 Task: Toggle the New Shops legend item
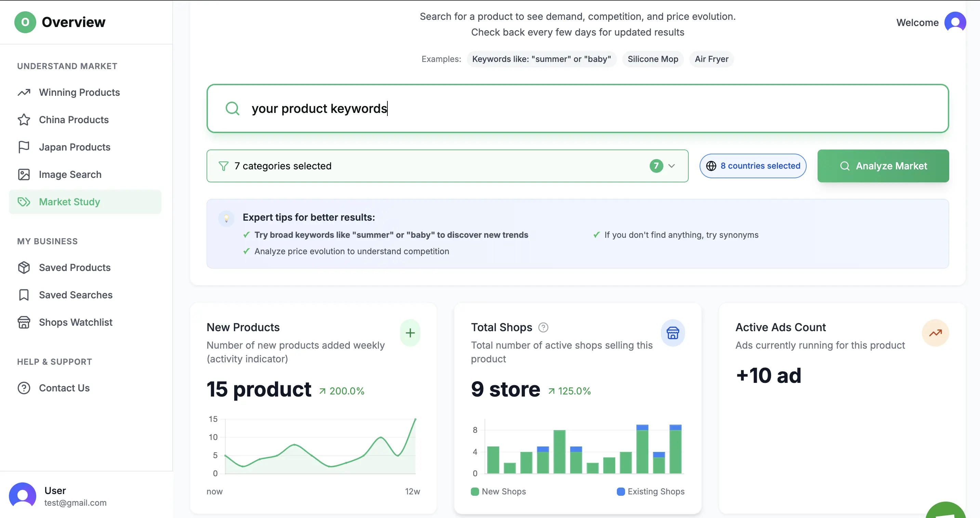498,491
